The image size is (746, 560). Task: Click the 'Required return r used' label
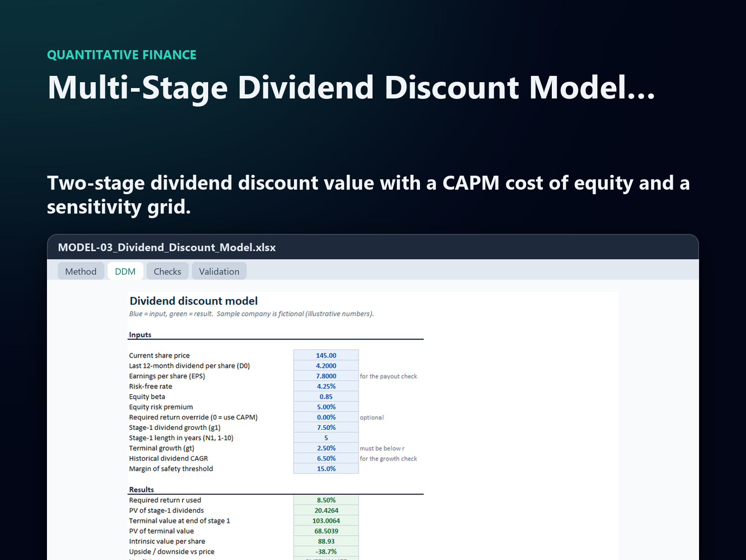tap(165, 500)
